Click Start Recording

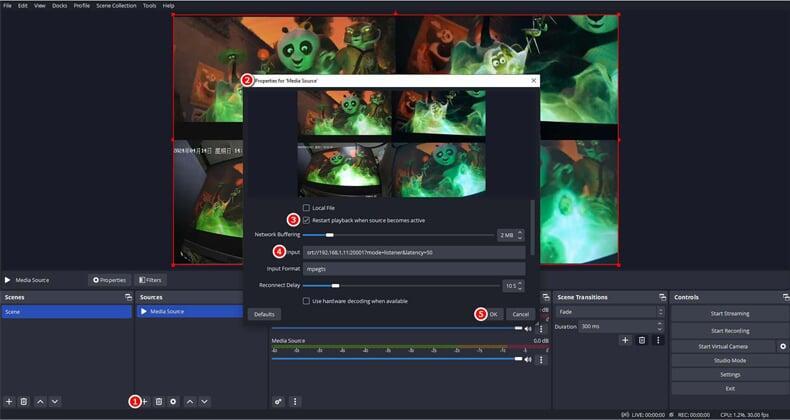pos(730,331)
